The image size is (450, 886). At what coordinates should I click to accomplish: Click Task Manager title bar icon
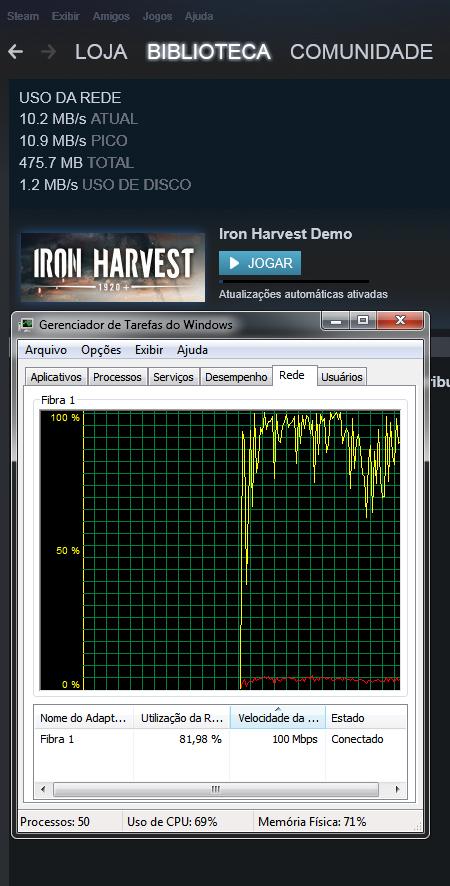coord(25,324)
